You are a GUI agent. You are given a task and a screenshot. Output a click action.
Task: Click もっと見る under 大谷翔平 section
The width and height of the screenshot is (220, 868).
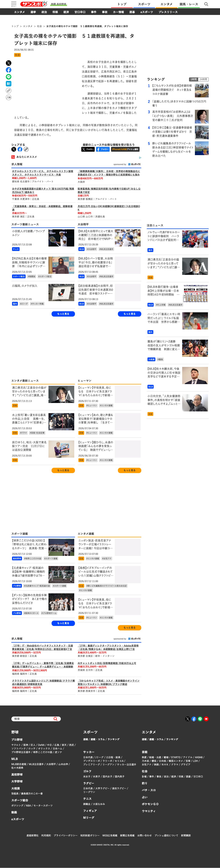click(x=129, y=314)
